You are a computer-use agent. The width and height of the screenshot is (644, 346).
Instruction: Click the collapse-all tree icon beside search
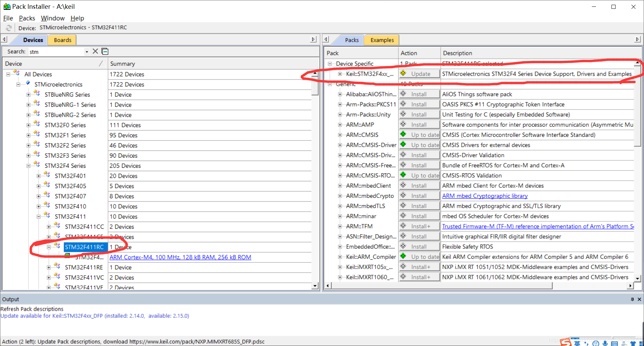(105, 51)
